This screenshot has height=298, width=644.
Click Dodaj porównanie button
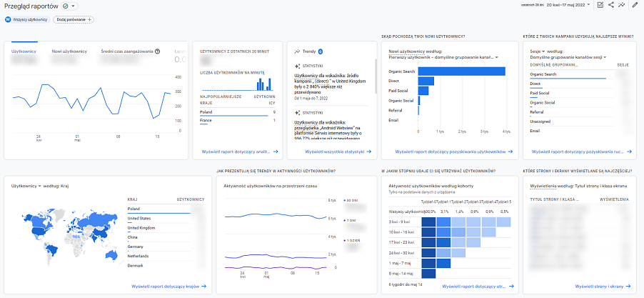[x=75, y=19]
